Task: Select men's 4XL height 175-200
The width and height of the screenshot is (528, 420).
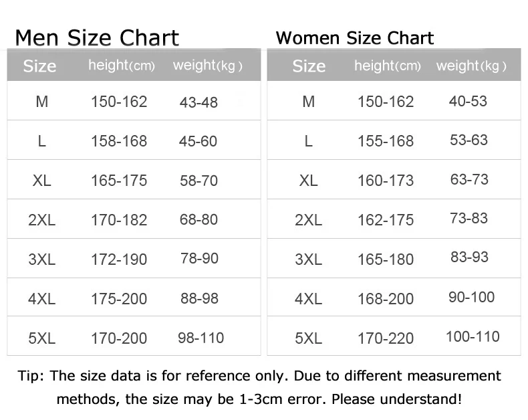Action: pos(119,299)
